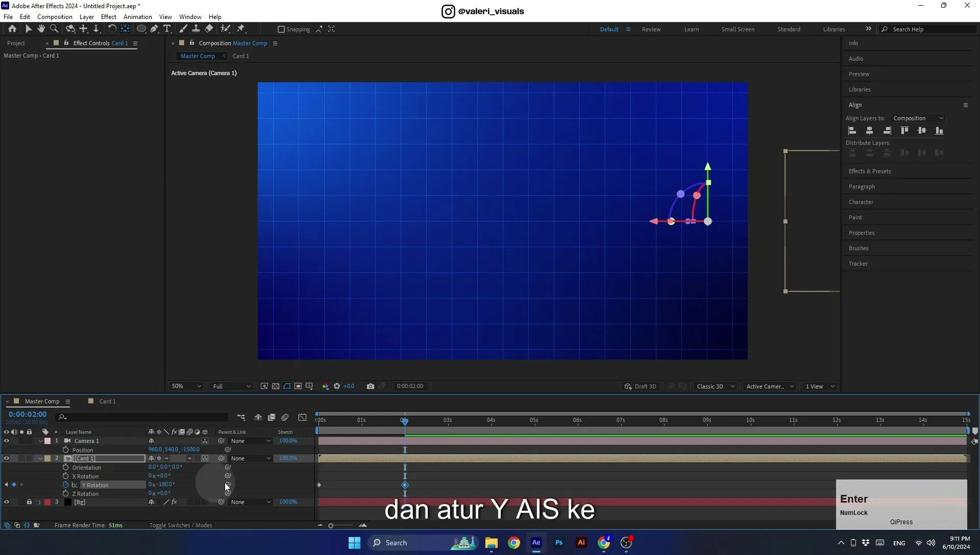Screen dimensions: 980x555
Task: Select the Eraser tool
Action: (209, 29)
